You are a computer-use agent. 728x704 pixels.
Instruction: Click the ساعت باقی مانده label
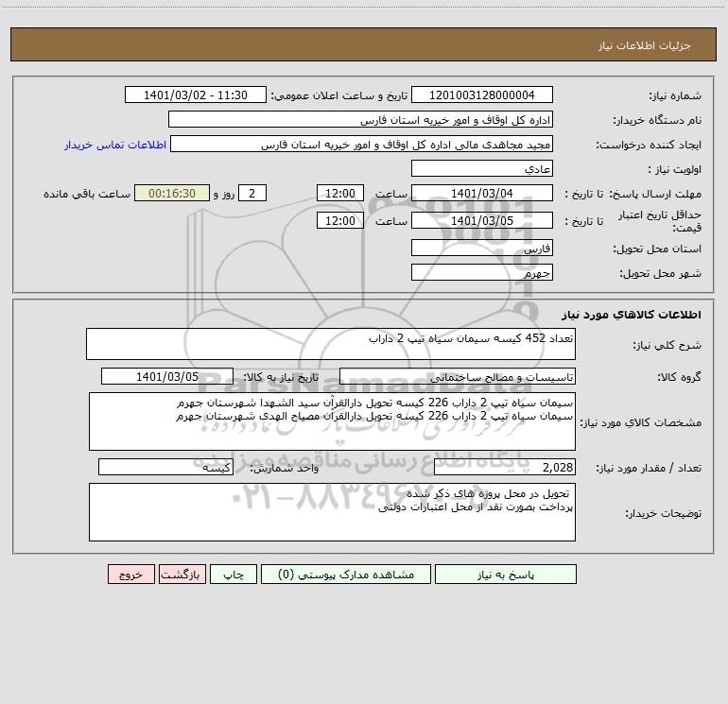[x=87, y=194]
